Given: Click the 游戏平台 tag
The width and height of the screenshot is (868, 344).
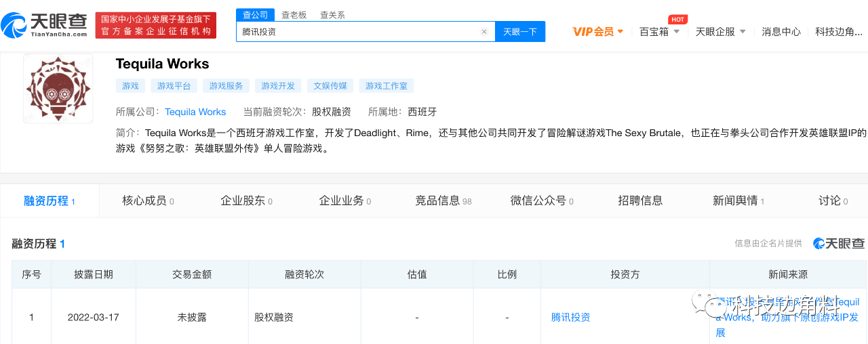Looking at the screenshot, I should 174,86.
